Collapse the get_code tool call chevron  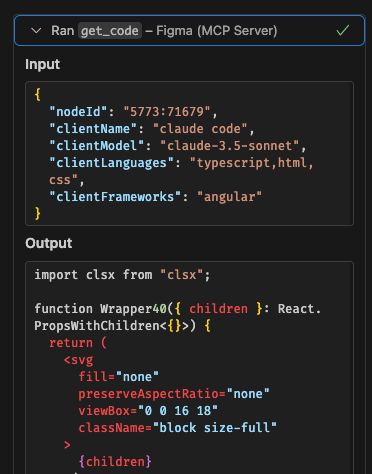pyautogui.click(x=36, y=31)
